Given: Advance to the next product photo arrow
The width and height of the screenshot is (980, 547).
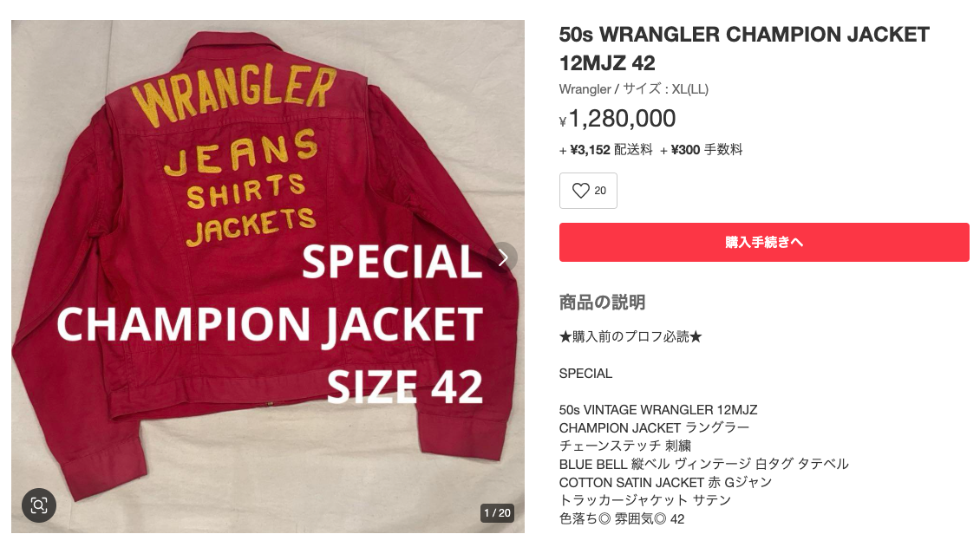Looking at the screenshot, I should pyautogui.click(x=503, y=257).
